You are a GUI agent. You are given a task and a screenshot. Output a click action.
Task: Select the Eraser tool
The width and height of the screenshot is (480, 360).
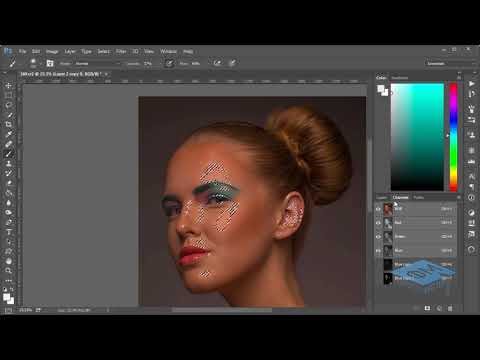pyautogui.click(x=9, y=183)
